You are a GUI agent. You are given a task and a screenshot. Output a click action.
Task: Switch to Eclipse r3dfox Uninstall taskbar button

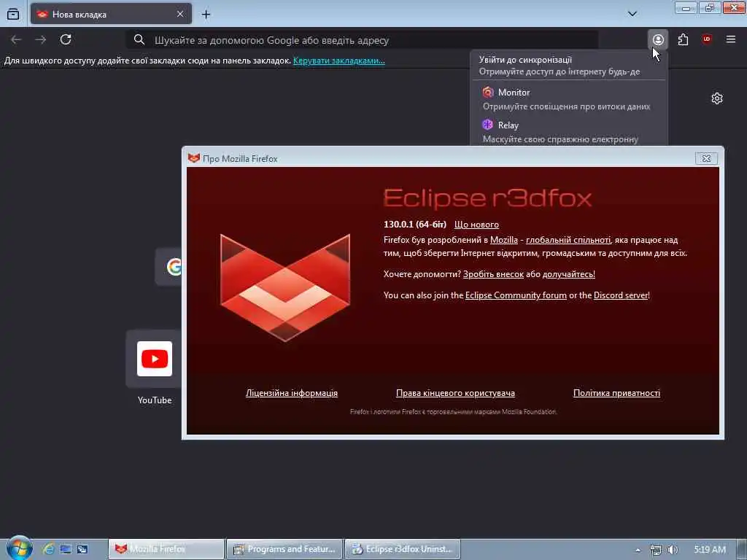point(402,549)
